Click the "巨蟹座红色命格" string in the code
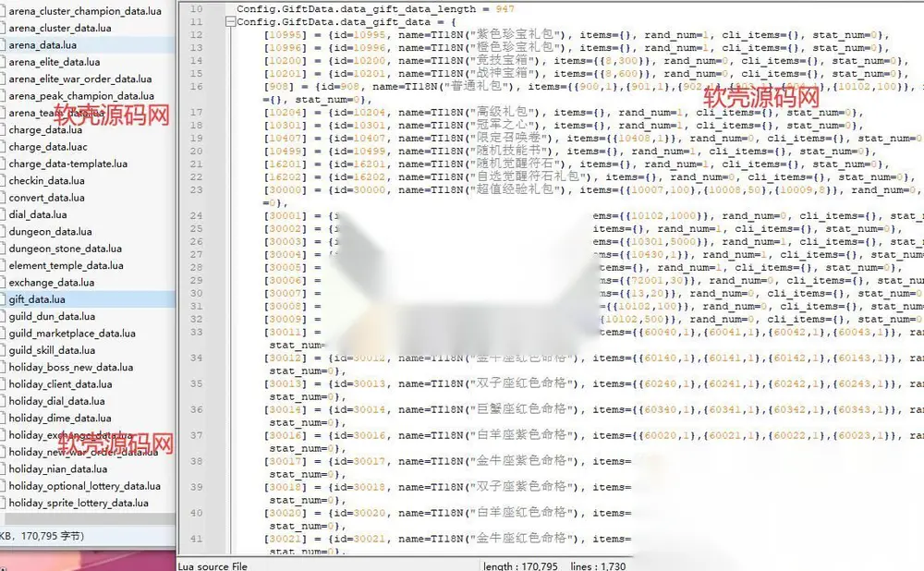 tap(521, 409)
